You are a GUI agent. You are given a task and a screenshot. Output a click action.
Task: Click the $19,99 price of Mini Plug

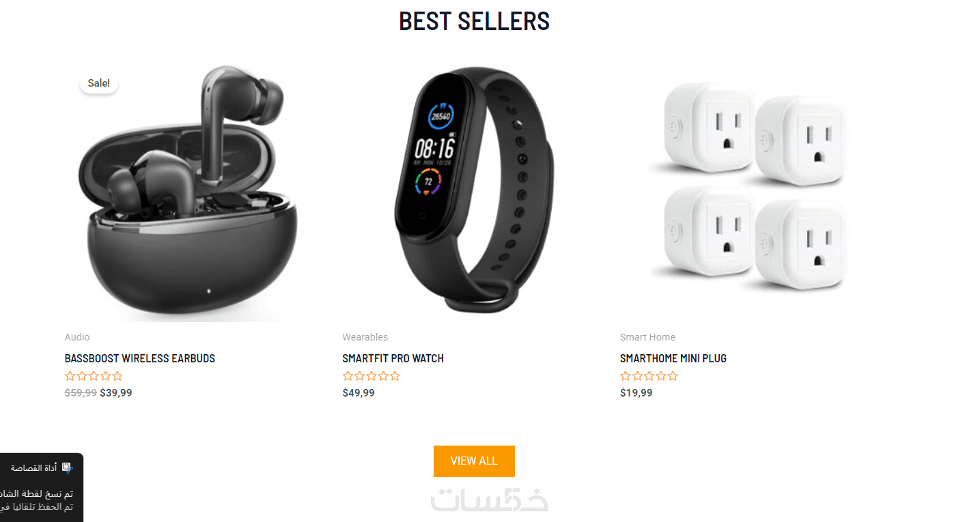coord(636,393)
